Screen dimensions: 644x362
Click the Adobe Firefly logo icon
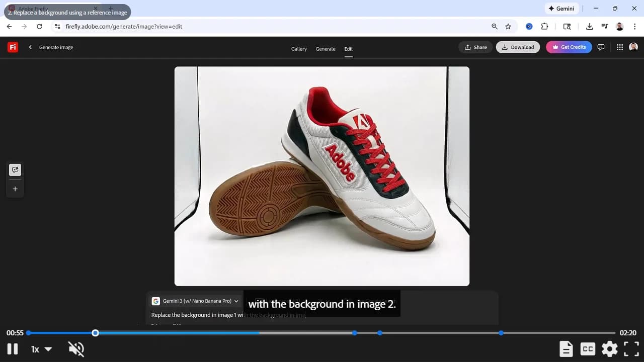click(x=13, y=47)
